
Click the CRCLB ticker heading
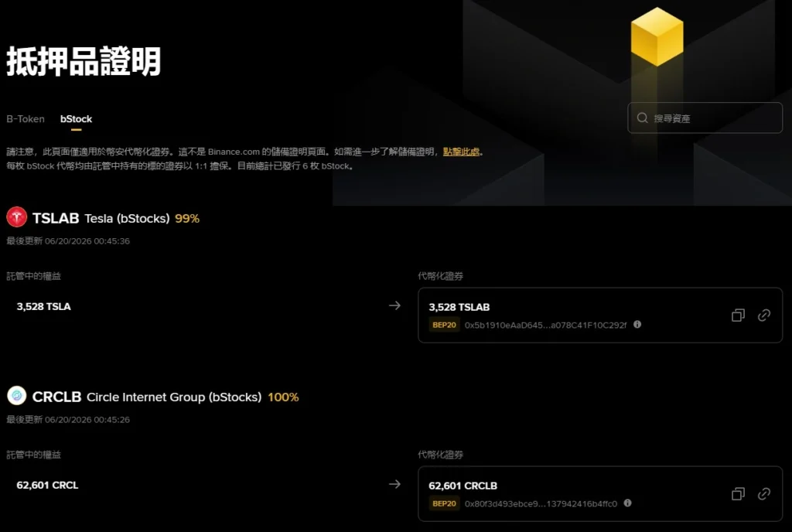pyautogui.click(x=56, y=397)
